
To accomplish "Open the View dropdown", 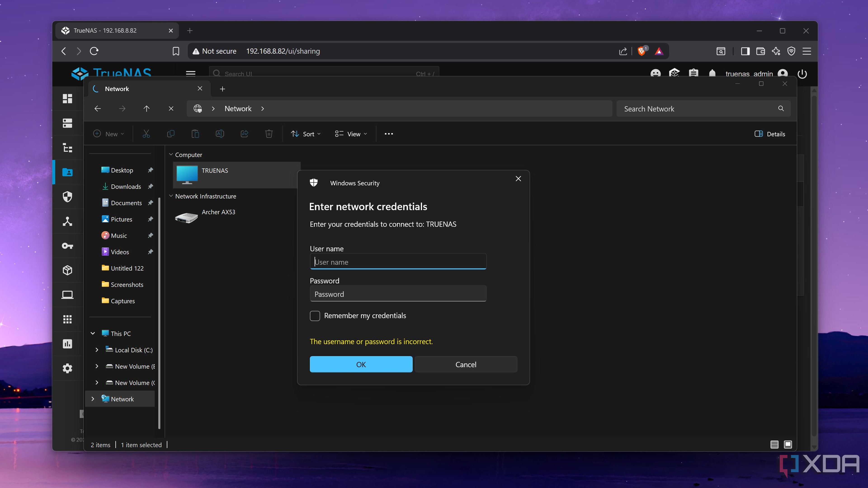I will click(x=351, y=134).
